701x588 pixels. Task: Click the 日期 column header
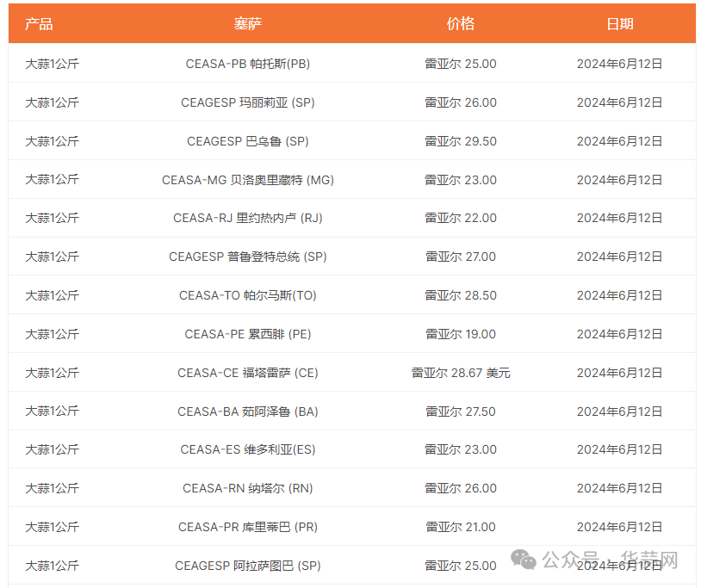click(620, 24)
